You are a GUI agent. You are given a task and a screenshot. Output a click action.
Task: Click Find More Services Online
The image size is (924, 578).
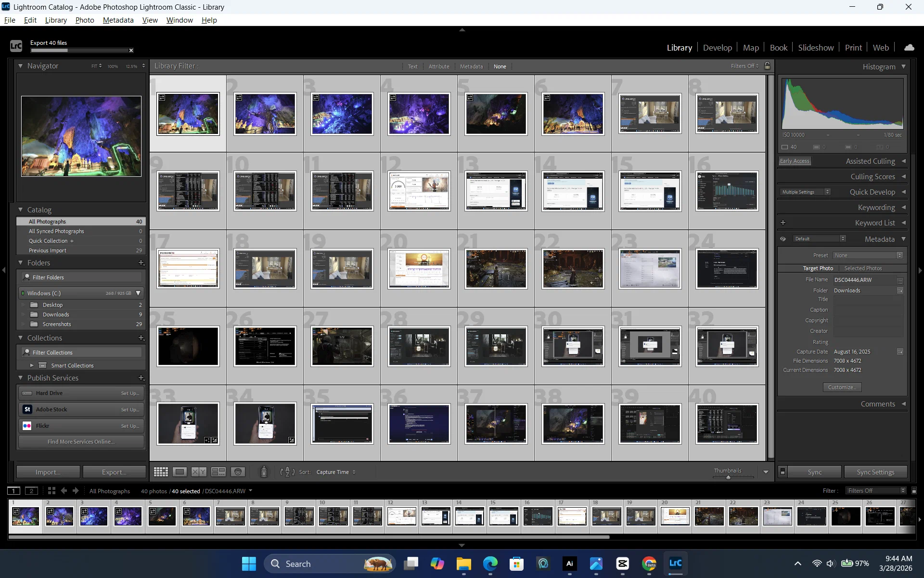[x=81, y=442]
